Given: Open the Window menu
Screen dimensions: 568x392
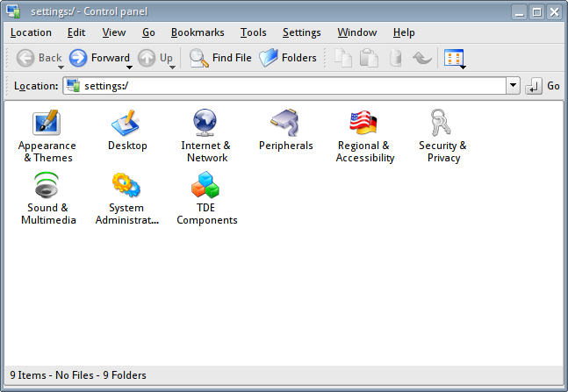Looking at the screenshot, I should click(356, 32).
